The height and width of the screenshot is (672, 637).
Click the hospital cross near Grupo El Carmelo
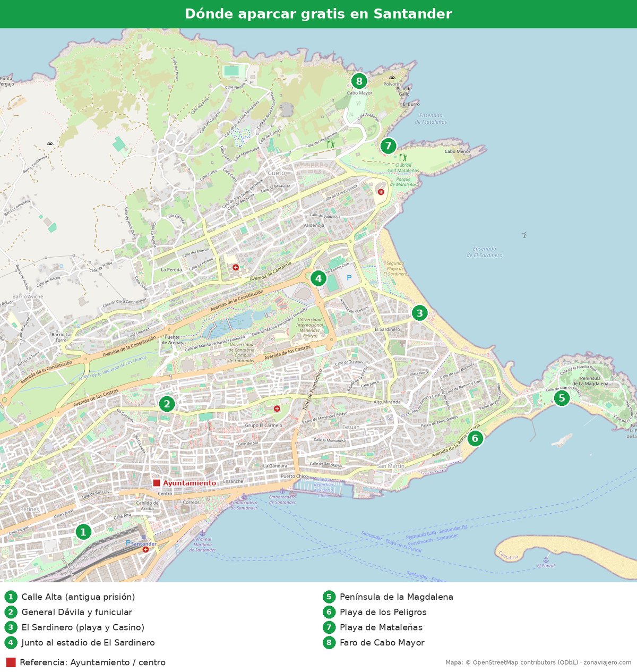[x=277, y=409]
